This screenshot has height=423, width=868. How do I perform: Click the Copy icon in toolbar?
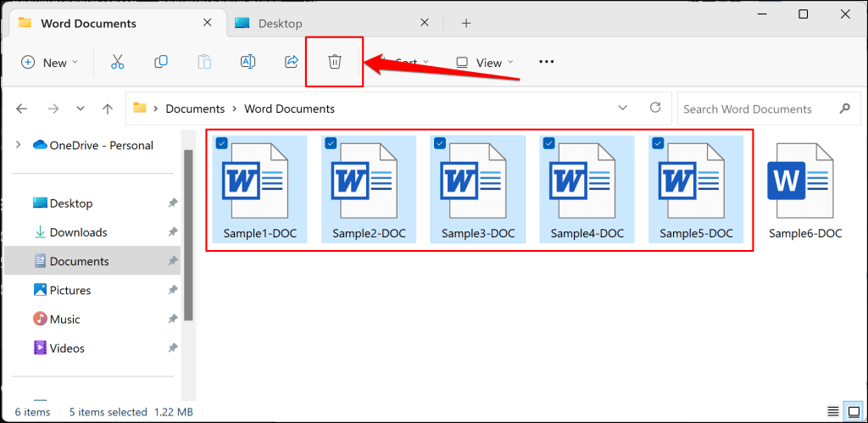coord(161,62)
